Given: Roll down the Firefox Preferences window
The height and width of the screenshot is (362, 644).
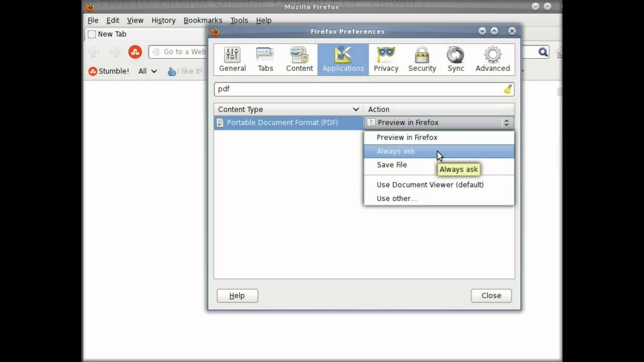Looking at the screenshot, I should 482,31.
